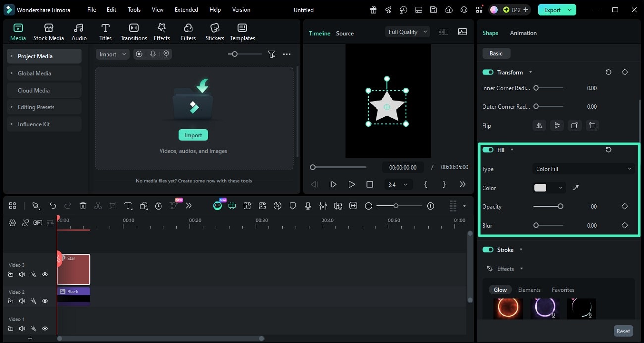This screenshot has height=343, width=644.
Task: Open the Color Fill type dropdown
Action: coord(583,169)
